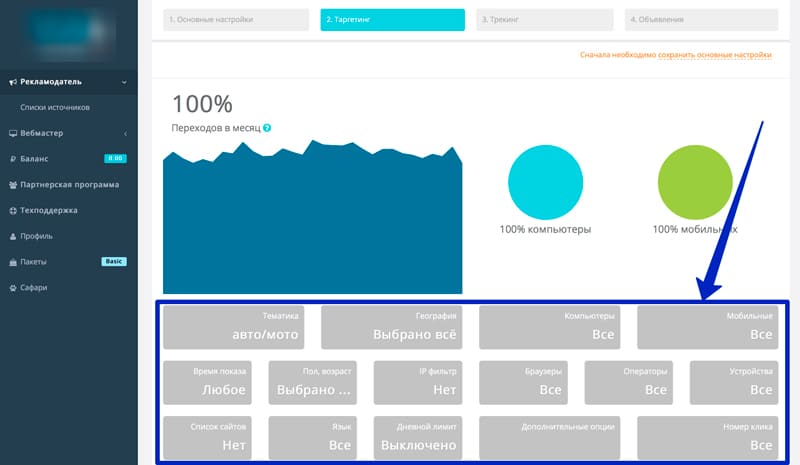800x465 pixels.
Task: Collapse the Рекламодатель menu chevron
Action: (124, 82)
